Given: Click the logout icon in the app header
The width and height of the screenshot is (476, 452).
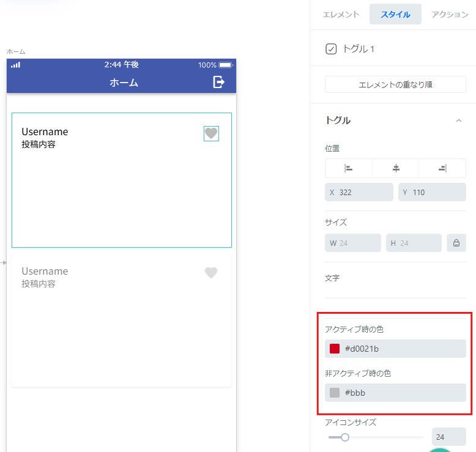Looking at the screenshot, I should click(x=218, y=82).
